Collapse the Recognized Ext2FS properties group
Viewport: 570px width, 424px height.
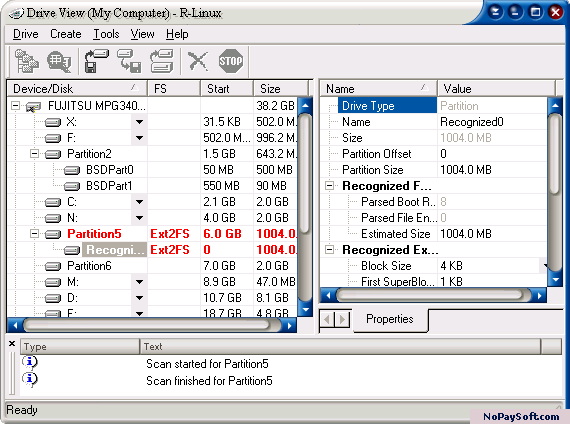[x=329, y=250]
